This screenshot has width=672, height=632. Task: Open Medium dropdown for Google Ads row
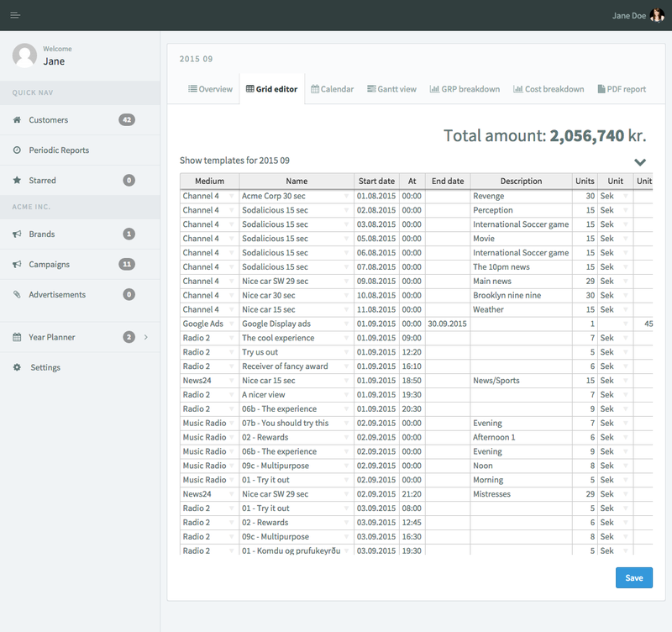[x=232, y=324]
